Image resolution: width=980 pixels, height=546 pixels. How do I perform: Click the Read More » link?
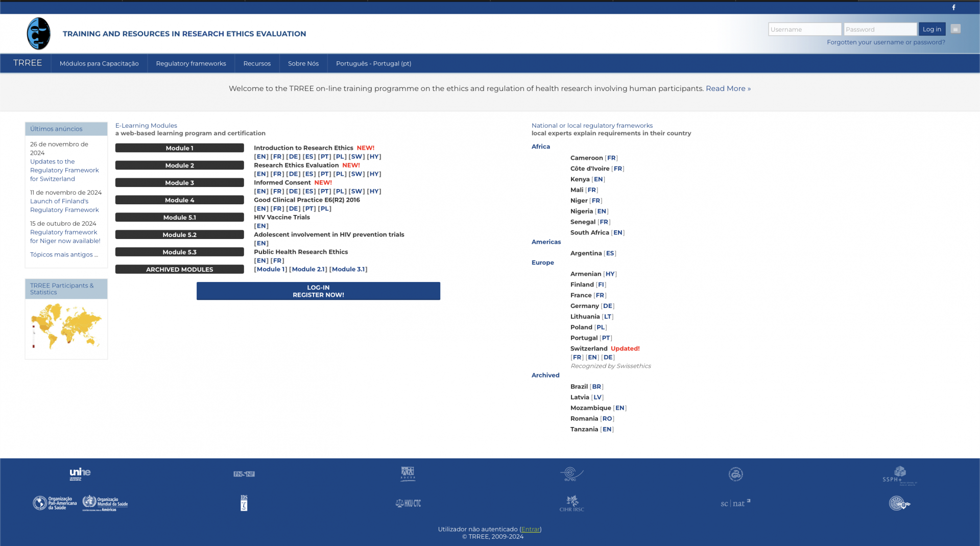728,88
